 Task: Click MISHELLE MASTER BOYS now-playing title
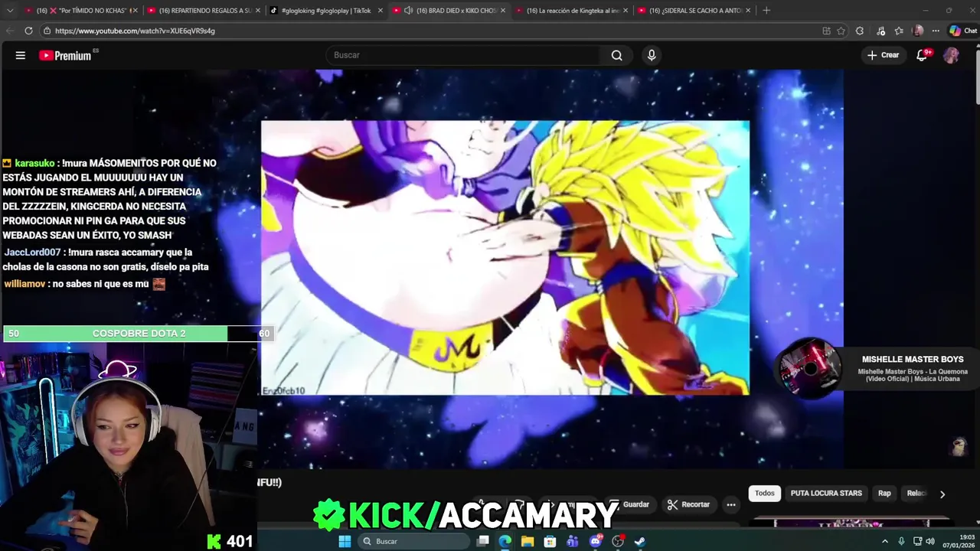(913, 360)
